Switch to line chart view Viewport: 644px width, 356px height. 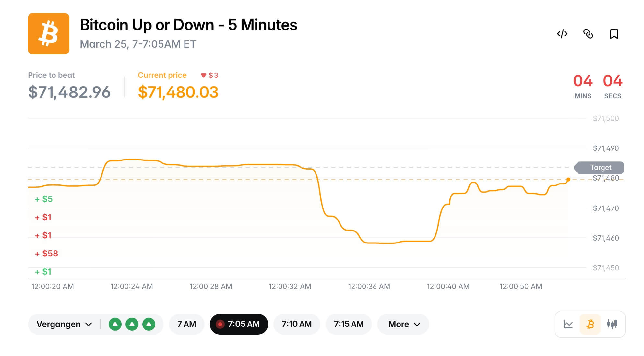point(569,324)
